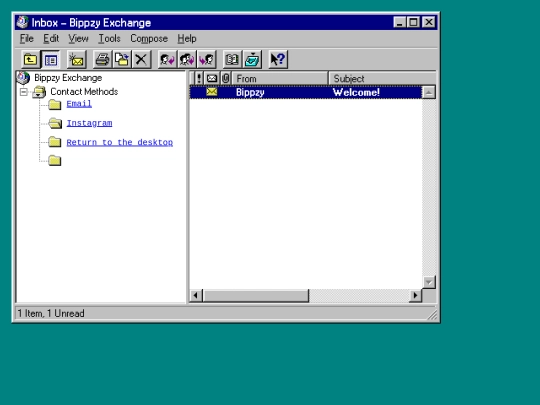Collapse the Contact Methods tree node

[x=24, y=92]
